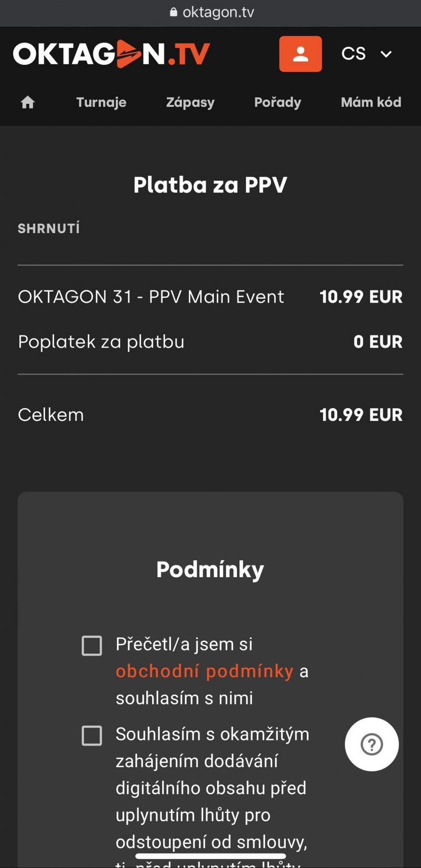Image resolution: width=421 pixels, height=868 pixels.
Task: Tap the Poplatek za platbu row
Action: point(210,342)
